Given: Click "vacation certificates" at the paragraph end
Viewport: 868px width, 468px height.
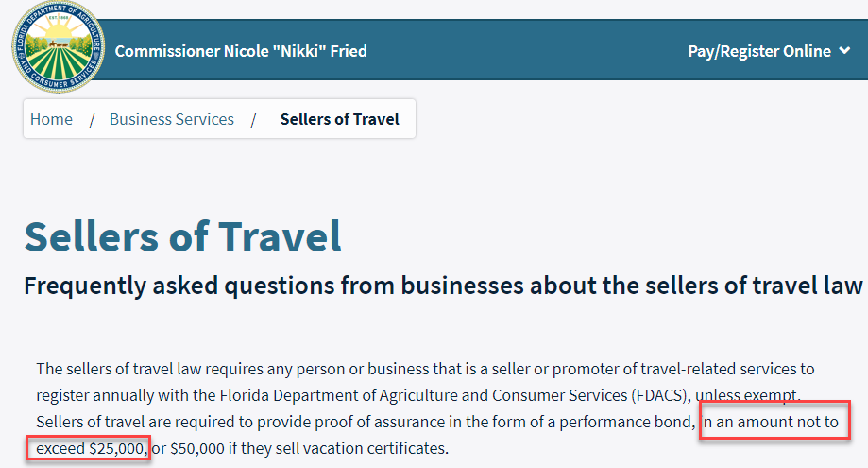Looking at the screenshot, I should point(372,446).
